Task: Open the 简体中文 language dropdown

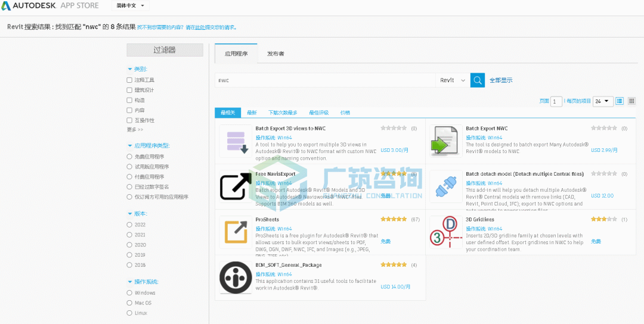Action: click(130, 6)
